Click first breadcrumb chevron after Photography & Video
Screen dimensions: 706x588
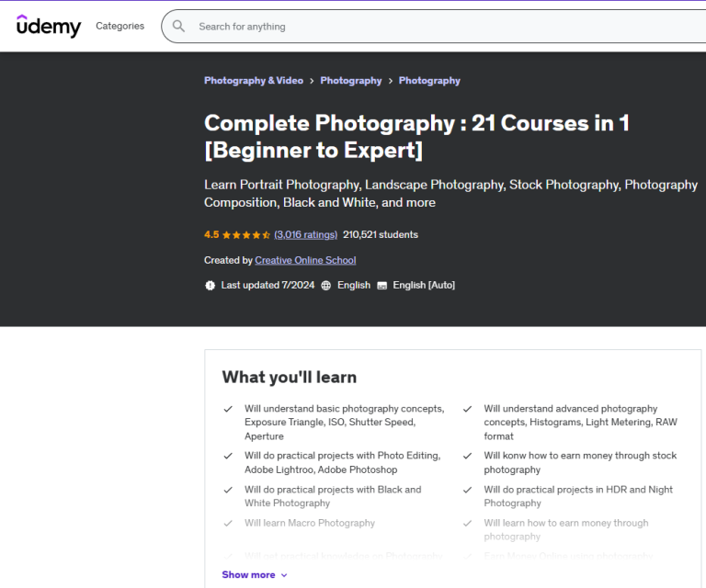[312, 81]
